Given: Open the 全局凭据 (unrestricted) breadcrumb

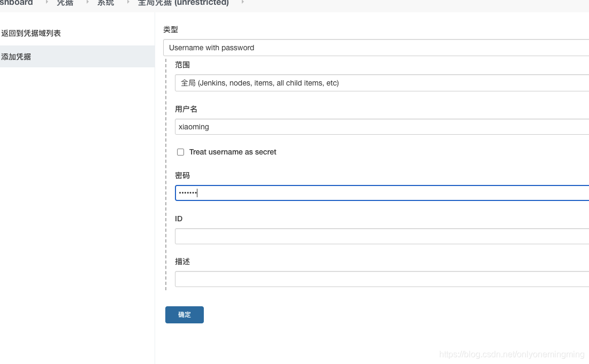Looking at the screenshot, I should pos(183,3).
